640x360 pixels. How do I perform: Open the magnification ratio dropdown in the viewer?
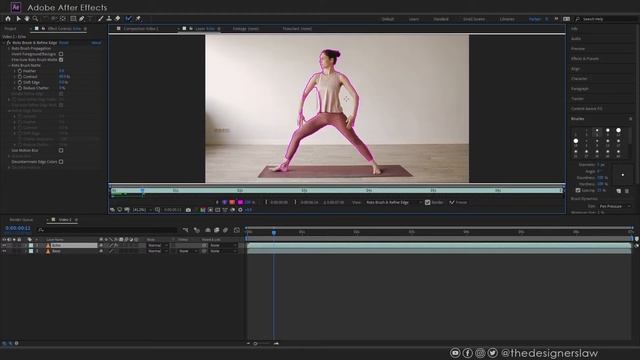pos(142,210)
